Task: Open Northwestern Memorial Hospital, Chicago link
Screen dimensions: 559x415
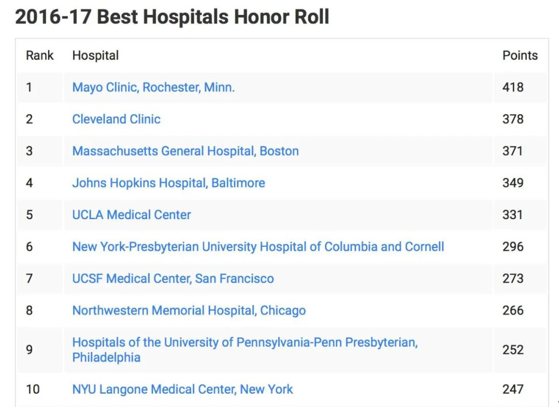Action: tap(189, 311)
